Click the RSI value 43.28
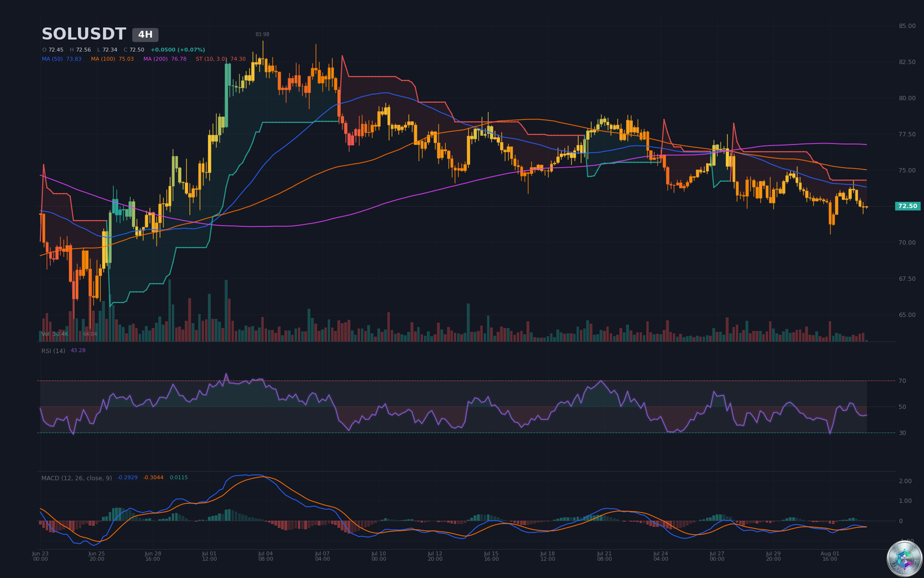The width and height of the screenshot is (924, 578). pyautogui.click(x=78, y=350)
